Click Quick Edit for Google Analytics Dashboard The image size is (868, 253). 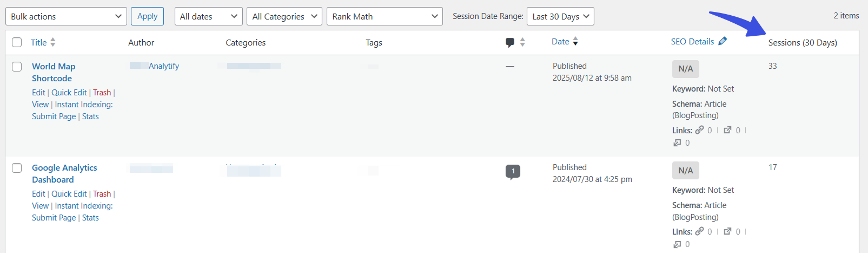pyautogui.click(x=69, y=194)
